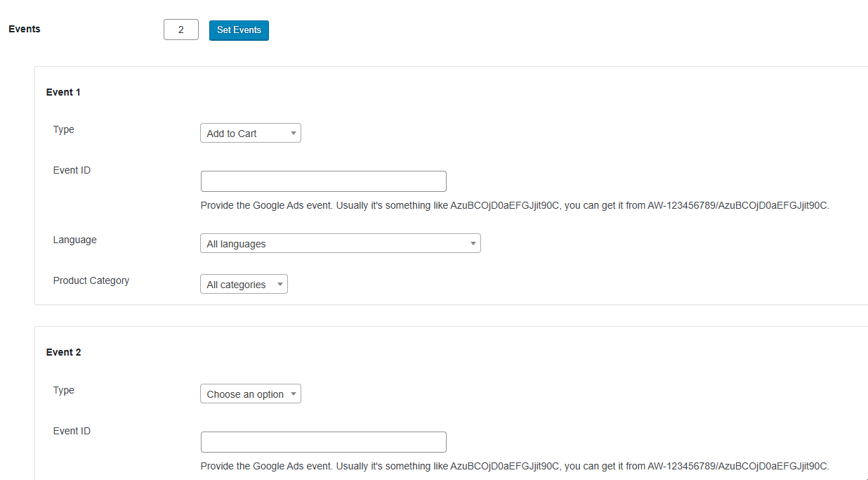868x480 pixels.
Task: Open the Choose an option type dropdown
Action: point(250,394)
